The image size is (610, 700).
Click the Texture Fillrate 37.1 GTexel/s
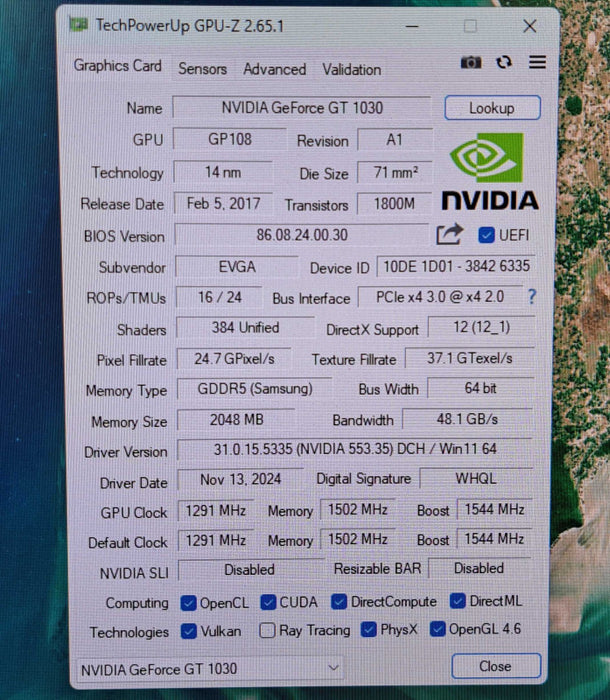tap(469, 358)
